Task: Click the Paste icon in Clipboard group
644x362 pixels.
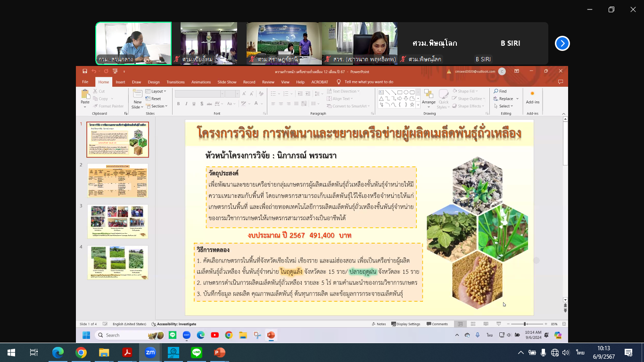Action: tap(85, 95)
